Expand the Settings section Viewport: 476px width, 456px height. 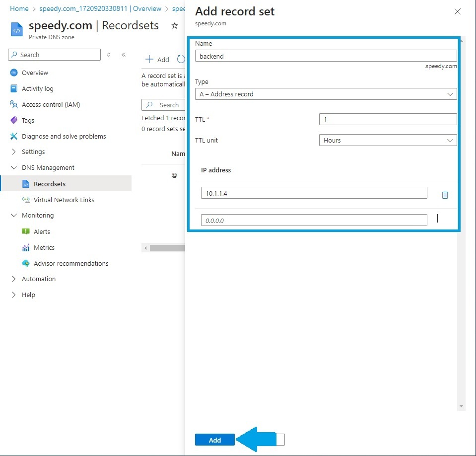(x=14, y=152)
